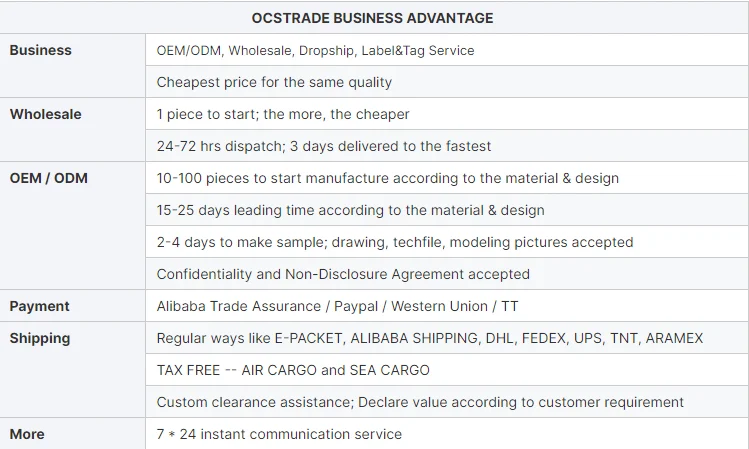Select the Business row label
Screen dimensions: 749x449
coord(40,50)
